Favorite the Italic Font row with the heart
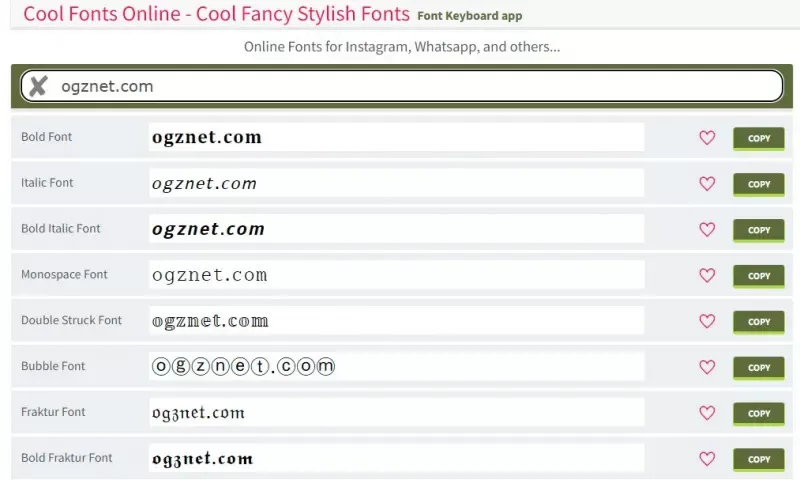This screenshot has width=800, height=480. click(x=707, y=184)
